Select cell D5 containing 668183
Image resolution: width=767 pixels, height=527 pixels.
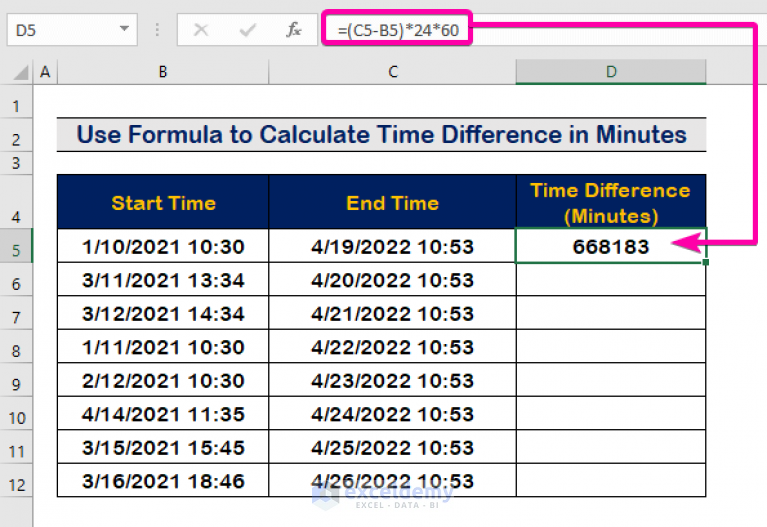tap(611, 246)
